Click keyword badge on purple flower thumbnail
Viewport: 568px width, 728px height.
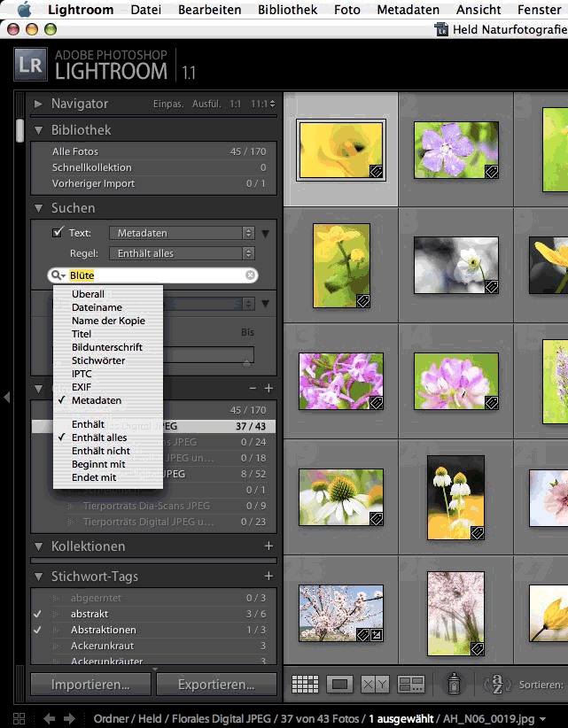tap(492, 171)
